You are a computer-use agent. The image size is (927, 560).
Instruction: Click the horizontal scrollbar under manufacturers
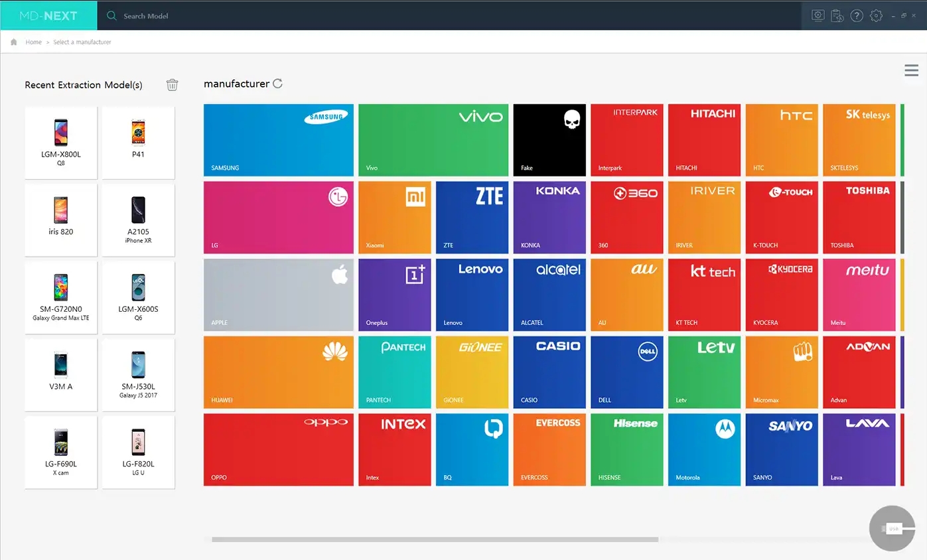[x=435, y=539]
